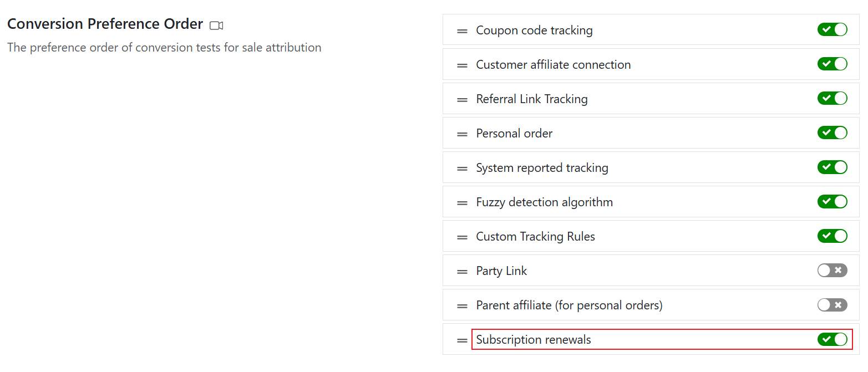Click the drag handle for Parent affiliate row
Viewport: 868px width, 372px height.
point(462,306)
